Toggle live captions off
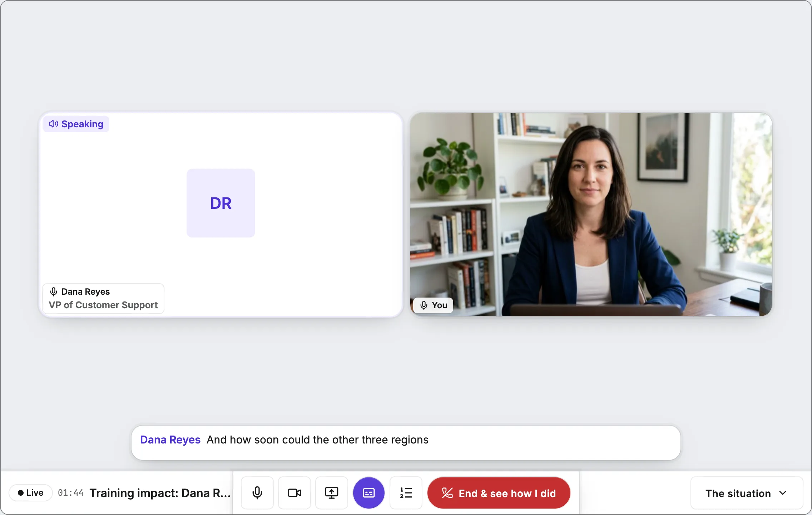Screen dimensions: 812x515 369,493
